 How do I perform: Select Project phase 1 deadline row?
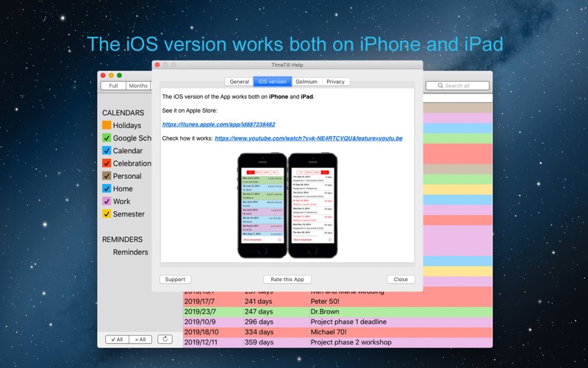pos(337,322)
